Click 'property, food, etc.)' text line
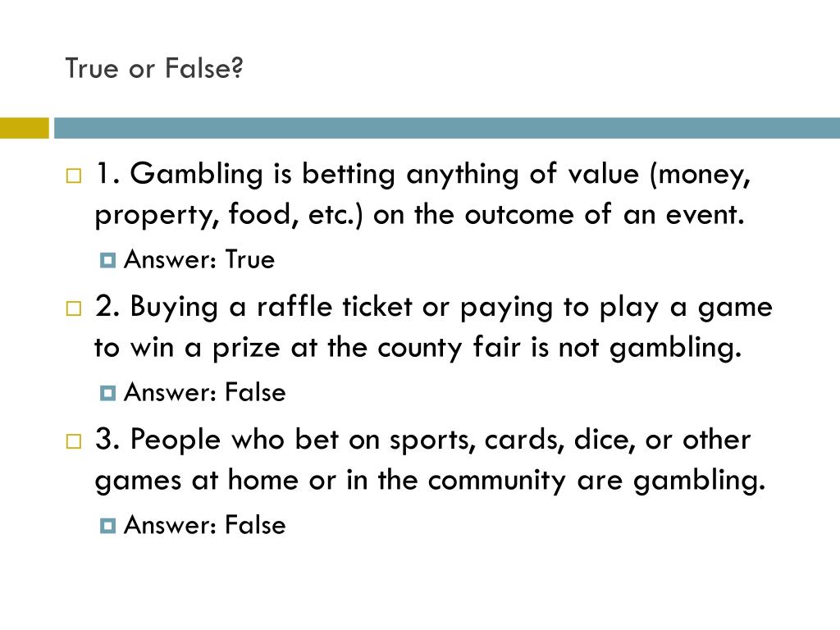The width and height of the screenshot is (840, 630). tap(229, 216)
